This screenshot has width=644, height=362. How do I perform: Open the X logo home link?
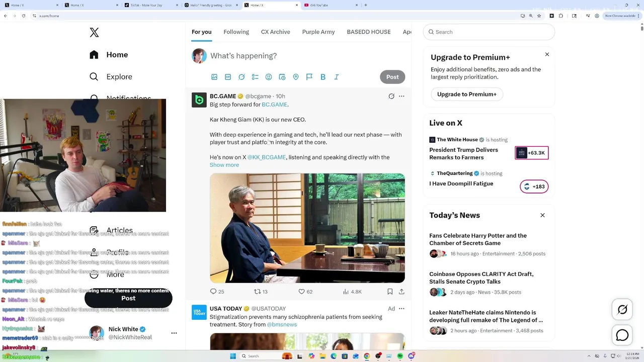point(94,33)
